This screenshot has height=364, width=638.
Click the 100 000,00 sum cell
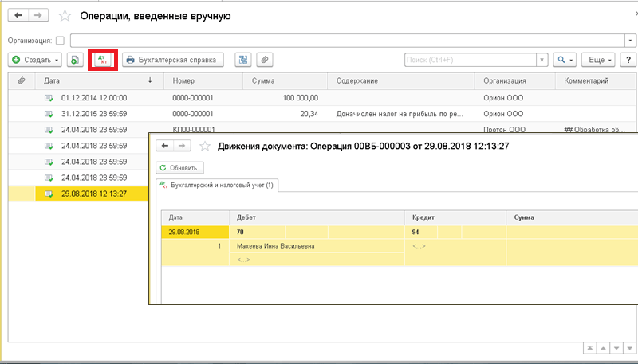(285, 98)
